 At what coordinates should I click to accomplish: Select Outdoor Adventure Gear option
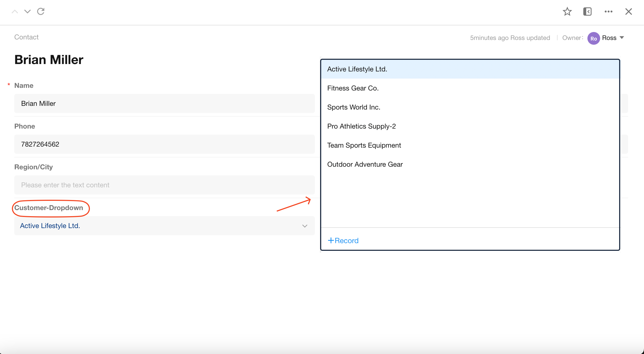[x=365, y=164]
